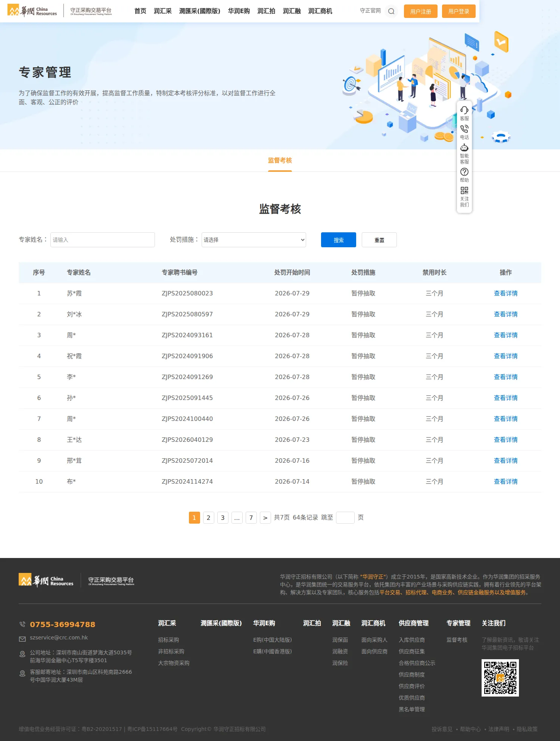This screenshot has width=560, height=741.
Task: Go to next page with the > arrow
Action: (x=265, y=518)
